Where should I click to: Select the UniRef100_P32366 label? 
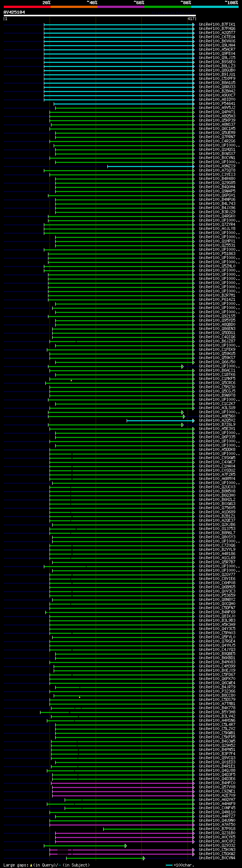point(217,691)
